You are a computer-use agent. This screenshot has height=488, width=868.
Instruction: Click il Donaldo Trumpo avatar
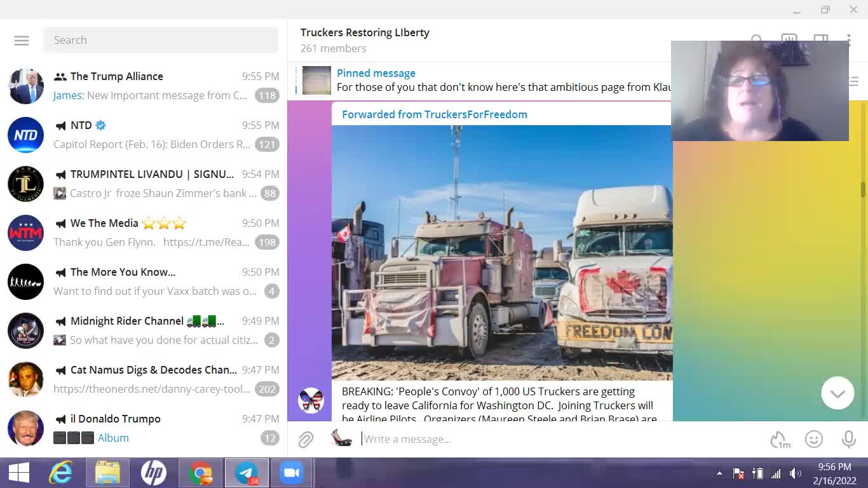point(26,428)
